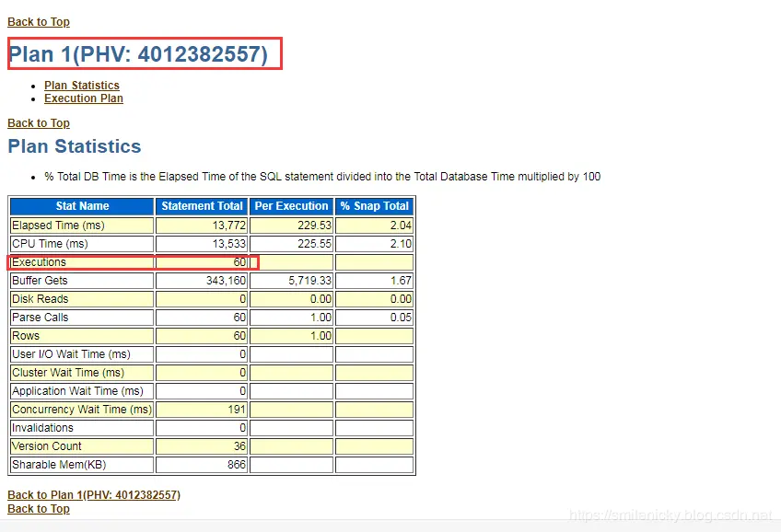Click the Statement Total column header
This screenshot has width=781, height=532.
point(202,206)
